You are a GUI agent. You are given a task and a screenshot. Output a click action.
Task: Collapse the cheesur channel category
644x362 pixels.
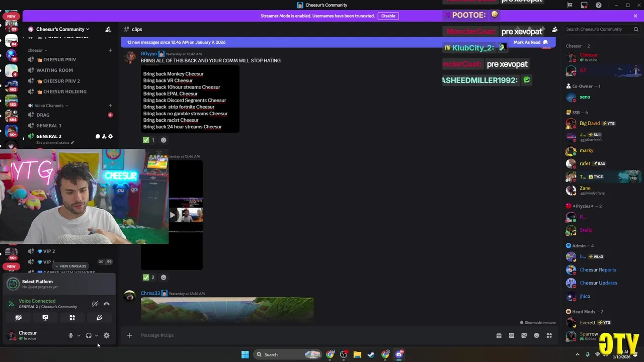37,50
